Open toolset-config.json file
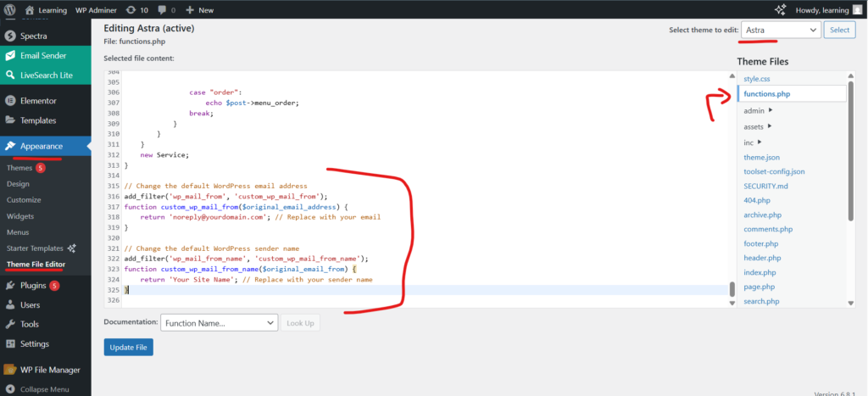Viewport: 868px width, 396px height. point(774,171)
